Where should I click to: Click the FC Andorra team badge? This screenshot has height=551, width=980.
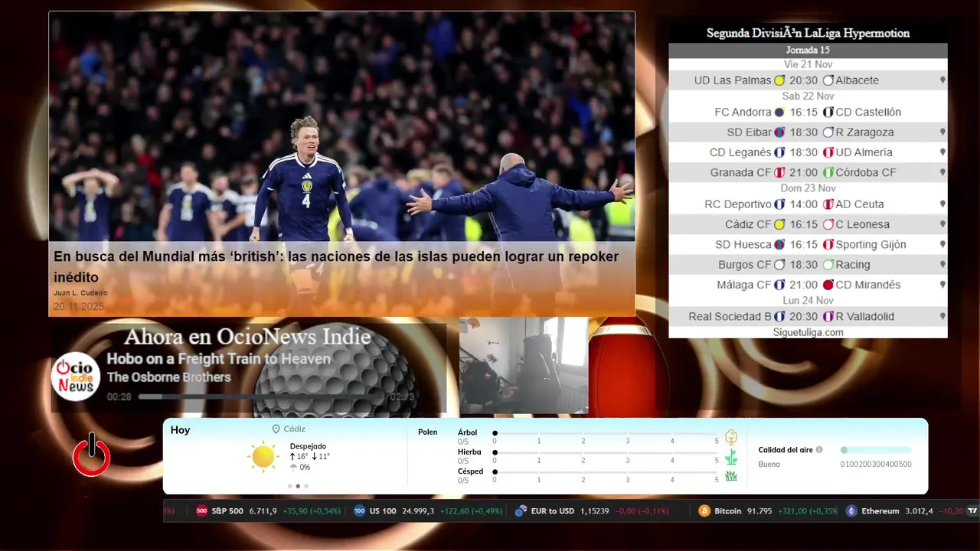tap(779, 112)
